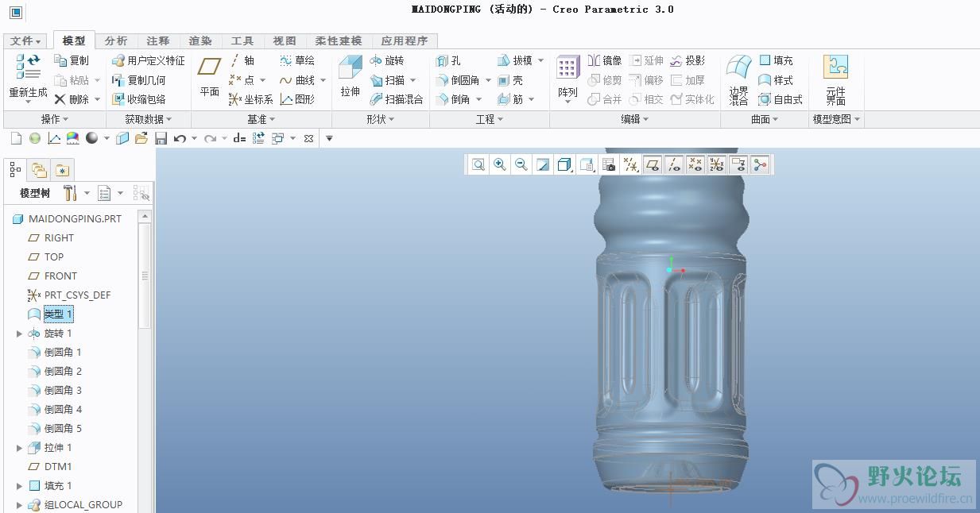
Task: Toggle datum plane display in graphics toolbar
Action: tap(653, 164)
